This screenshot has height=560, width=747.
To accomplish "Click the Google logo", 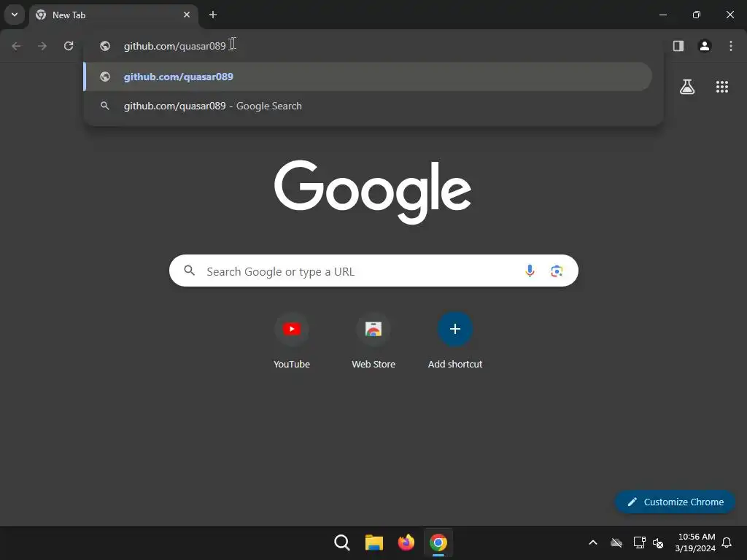I will tap(373, 192).
